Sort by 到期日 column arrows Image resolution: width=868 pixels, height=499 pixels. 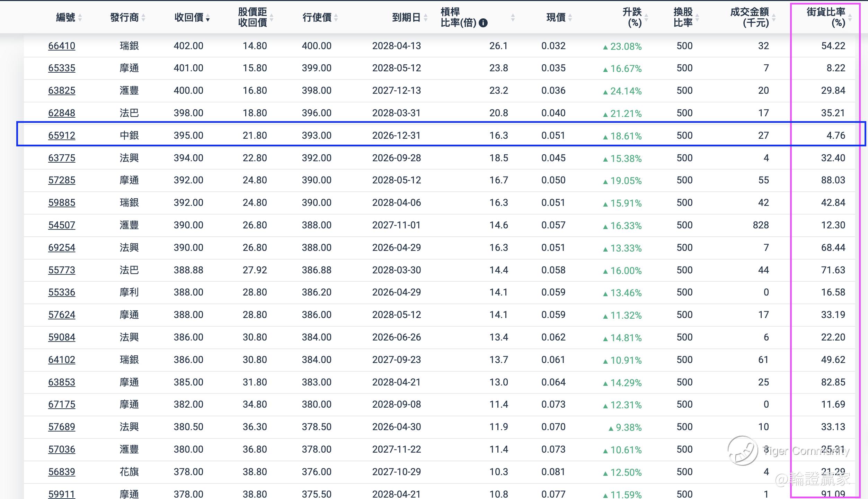pos(426,17)
